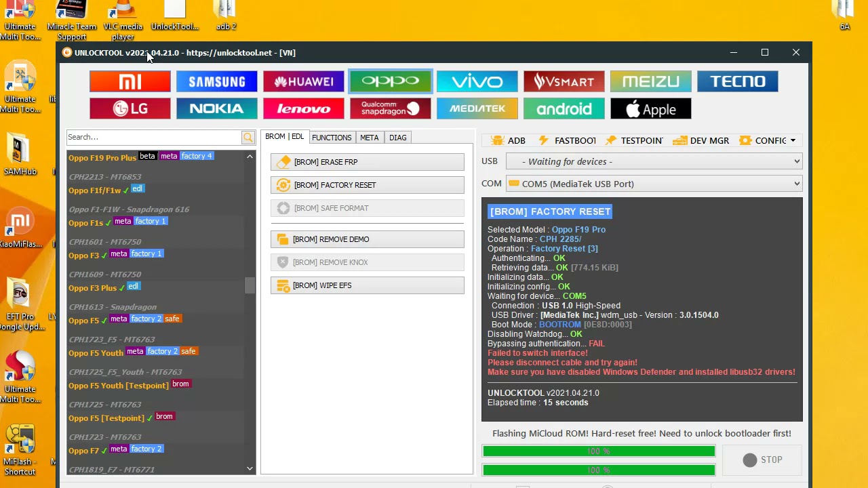Select the OPPO brand tile

click(391, 81)
